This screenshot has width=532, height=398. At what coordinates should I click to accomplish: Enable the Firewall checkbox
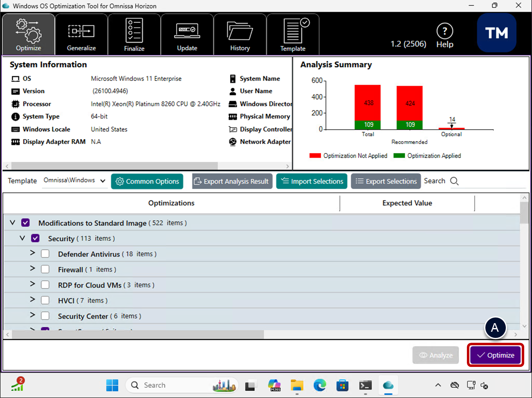45,270
